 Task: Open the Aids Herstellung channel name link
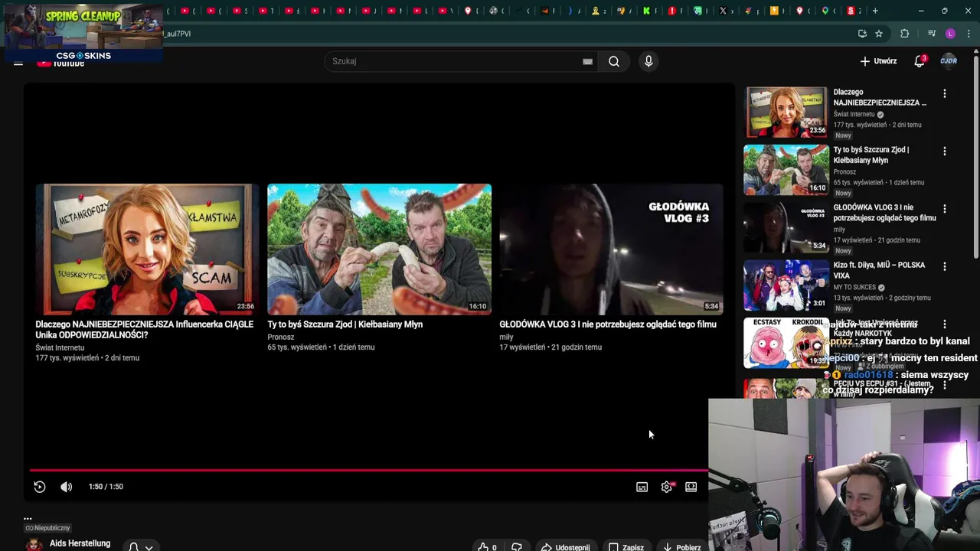tap(80, 543)
